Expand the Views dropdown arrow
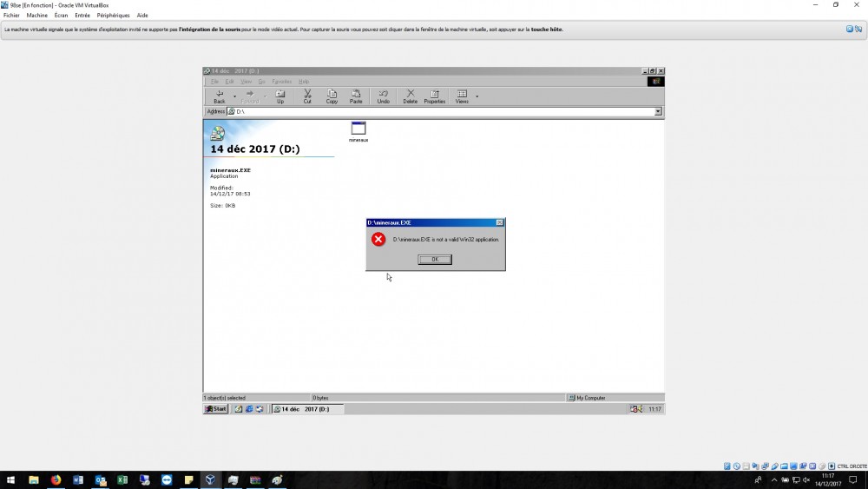 coord(477,96)
